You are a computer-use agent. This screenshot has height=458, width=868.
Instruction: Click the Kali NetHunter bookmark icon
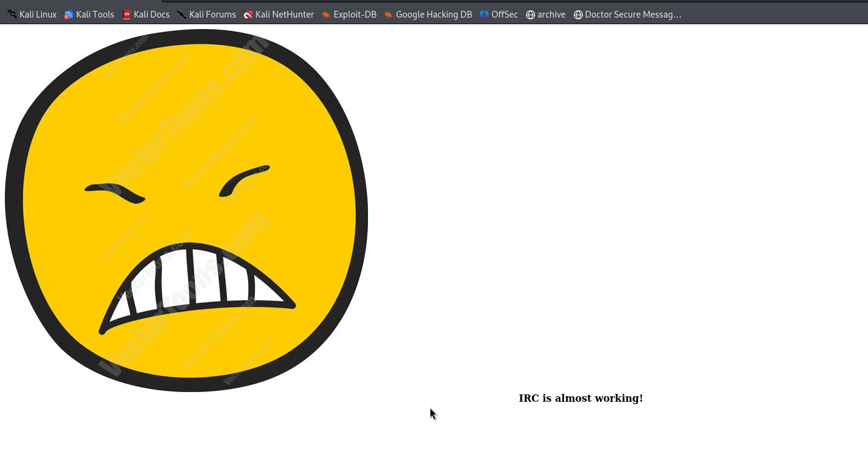(248, 15)
